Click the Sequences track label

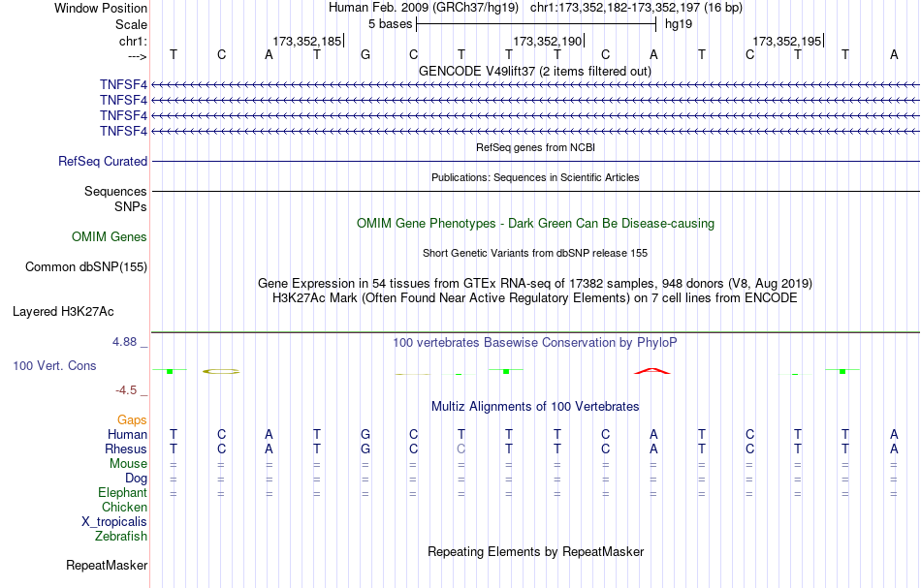pos(115,191)
